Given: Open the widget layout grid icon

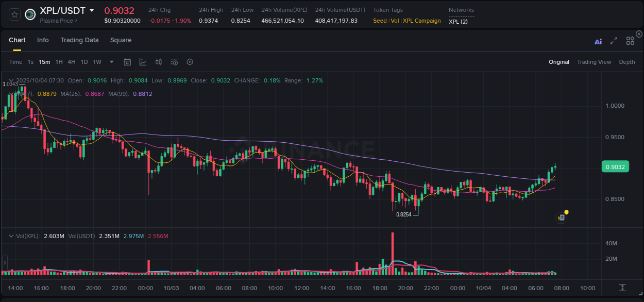Looking at the screenshot, I should click(630, 41).
